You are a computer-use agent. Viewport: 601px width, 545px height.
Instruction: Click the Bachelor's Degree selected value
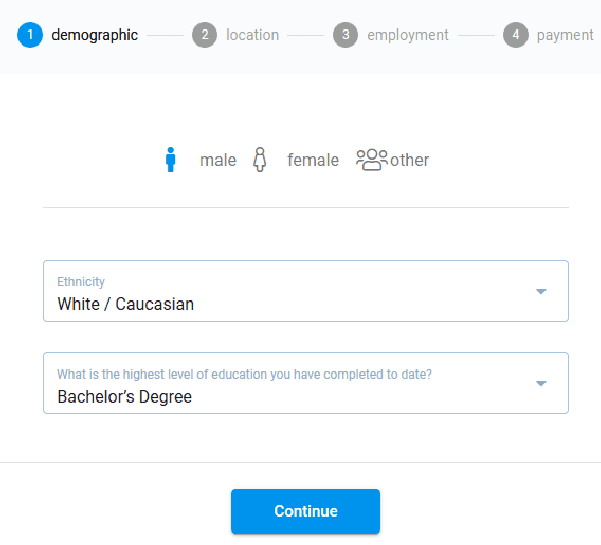(125, 397)
